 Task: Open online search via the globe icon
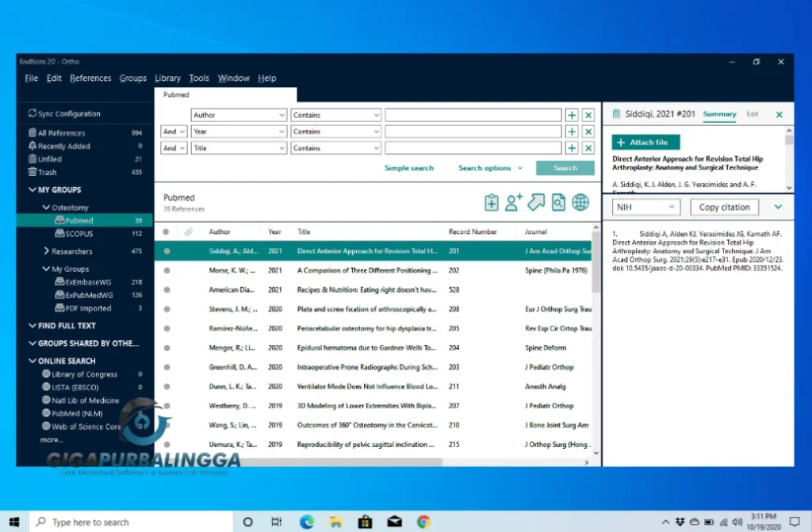(x=580, y=202)
